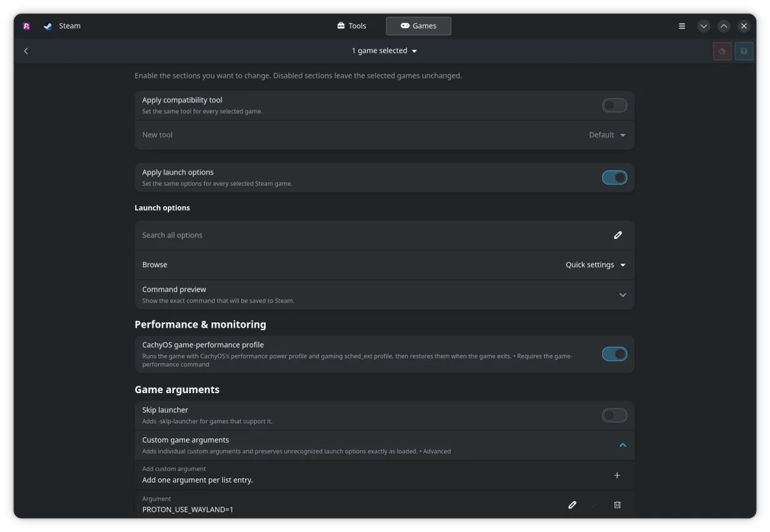Open the New tool Default dropdown
This screenshot has width=770, height=532.
(607, 135)
